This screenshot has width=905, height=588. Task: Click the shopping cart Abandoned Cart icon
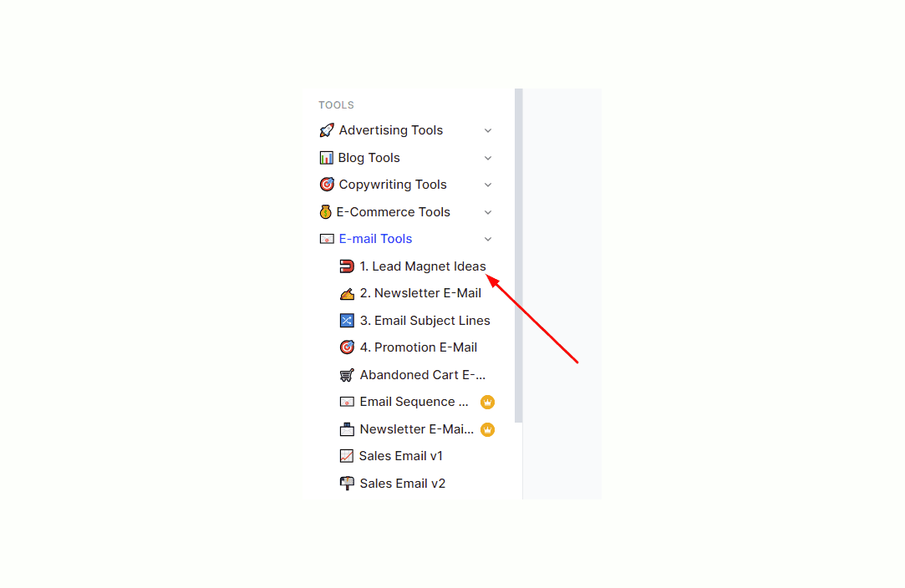346,375
